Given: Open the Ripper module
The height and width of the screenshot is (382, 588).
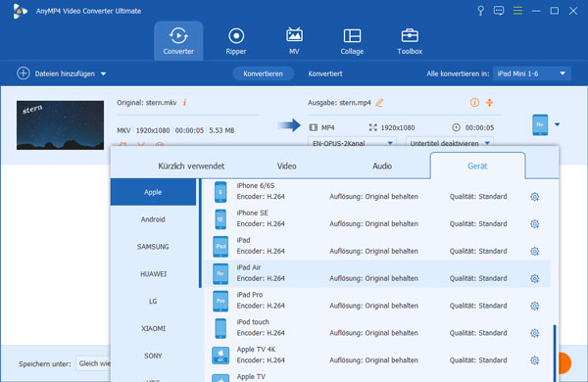Looking at the screenshot, I should click(x=236, y=40).
